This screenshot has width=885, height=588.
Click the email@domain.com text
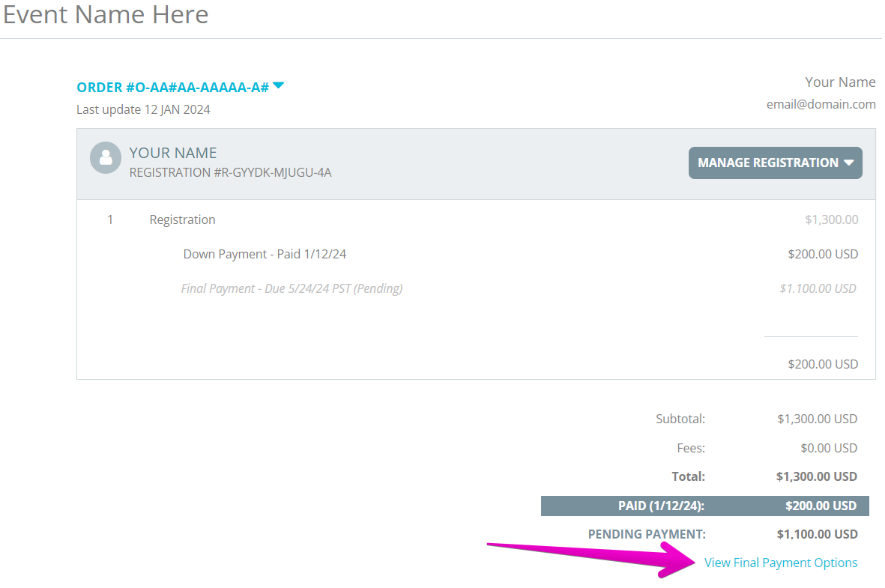coord(821,104)
